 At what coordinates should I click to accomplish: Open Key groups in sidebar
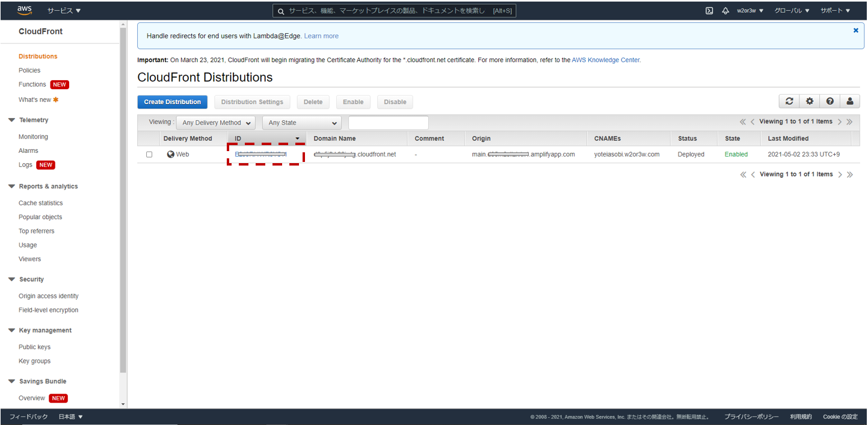[35, 361]
